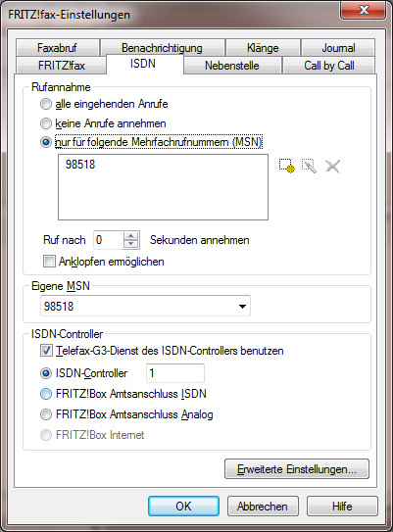Uncheck Telefax-G3-Dienst des ISDN-Controllers benutzen
The width and height of the screenshot is (393, 532).
(x=46, y=351)
